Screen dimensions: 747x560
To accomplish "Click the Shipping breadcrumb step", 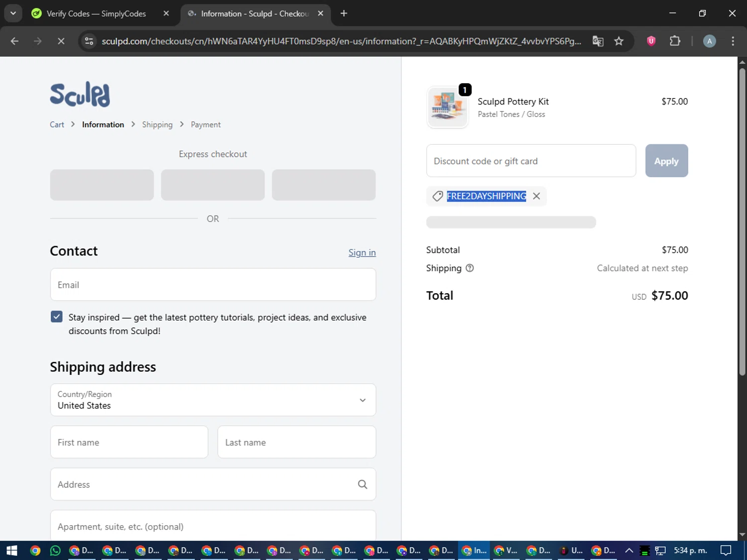I will [157, 124].
